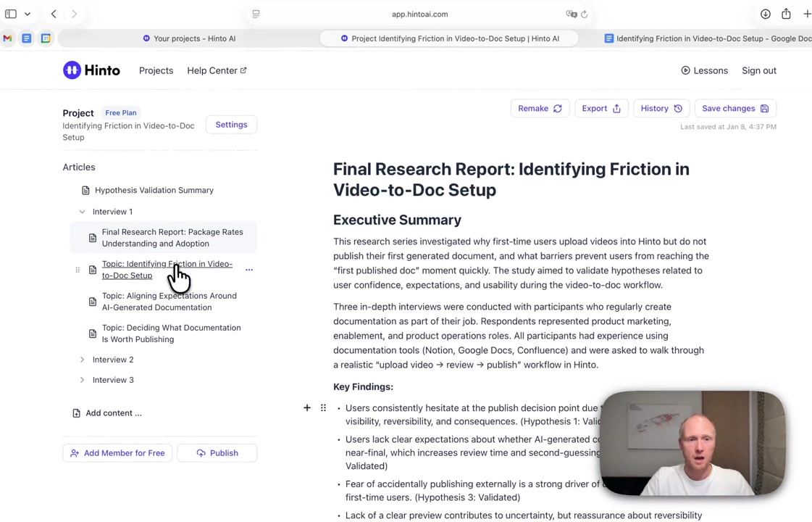Viewport: 812px width, 522px height.
Task: Toggle the Safari sidebar icon
Action: 11,14
